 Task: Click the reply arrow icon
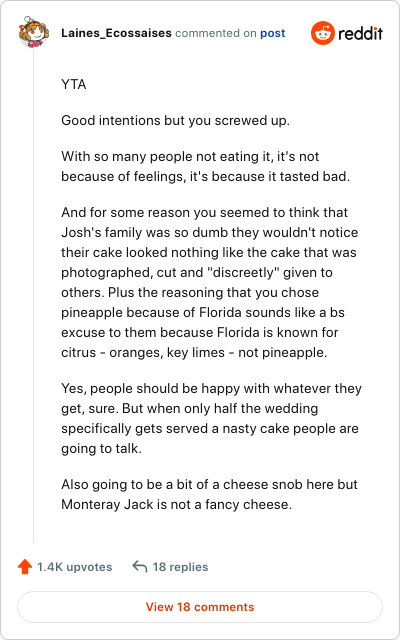click(x=140, y=567)
